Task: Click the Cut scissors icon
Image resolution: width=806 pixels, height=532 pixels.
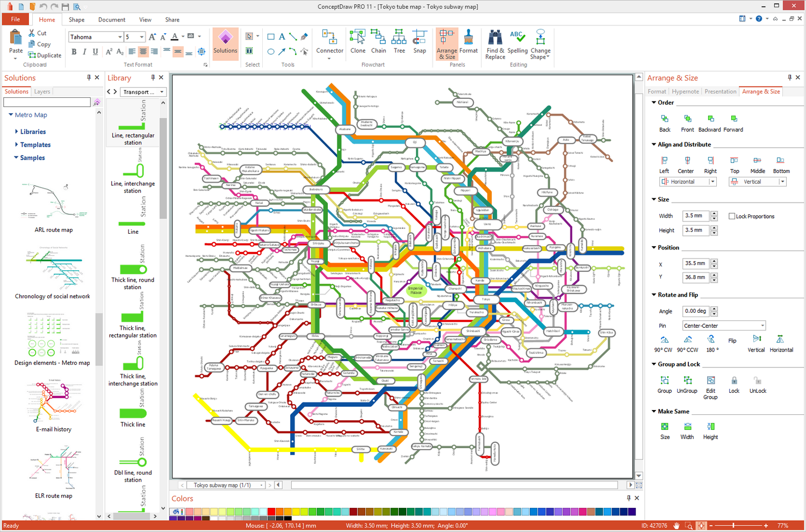Action: coord(32,33)
